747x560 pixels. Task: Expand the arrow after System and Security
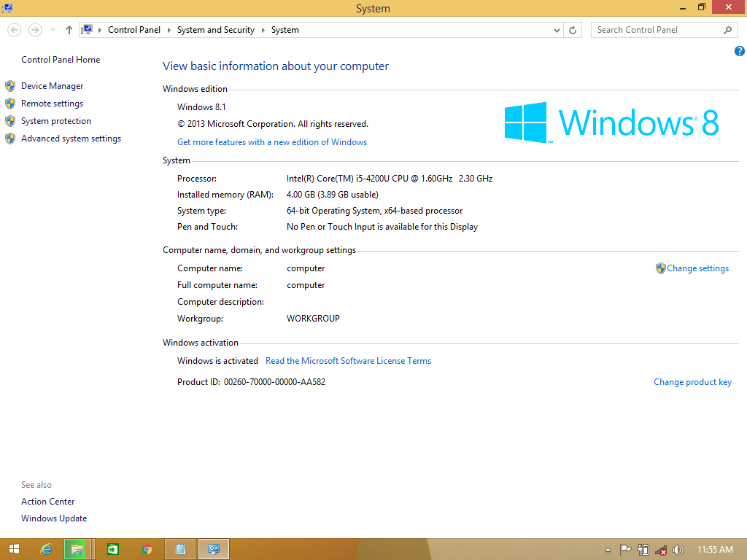(263, 30)
